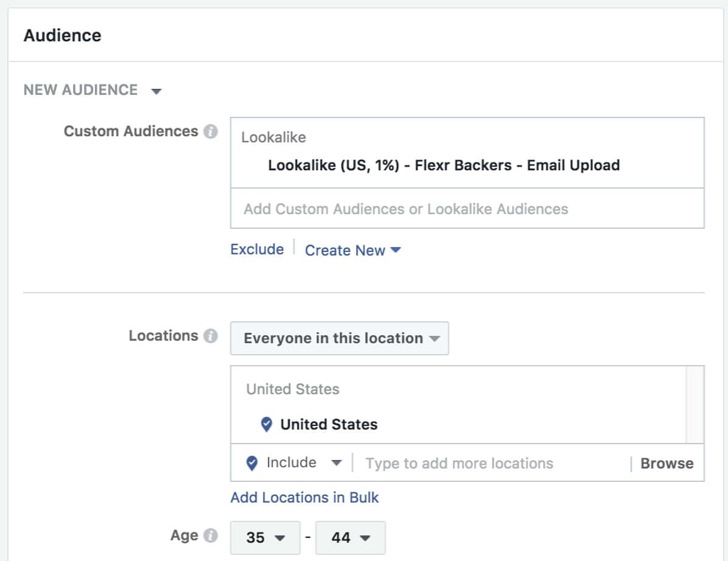
Task: Click the Exclude link
Action: 257,249
